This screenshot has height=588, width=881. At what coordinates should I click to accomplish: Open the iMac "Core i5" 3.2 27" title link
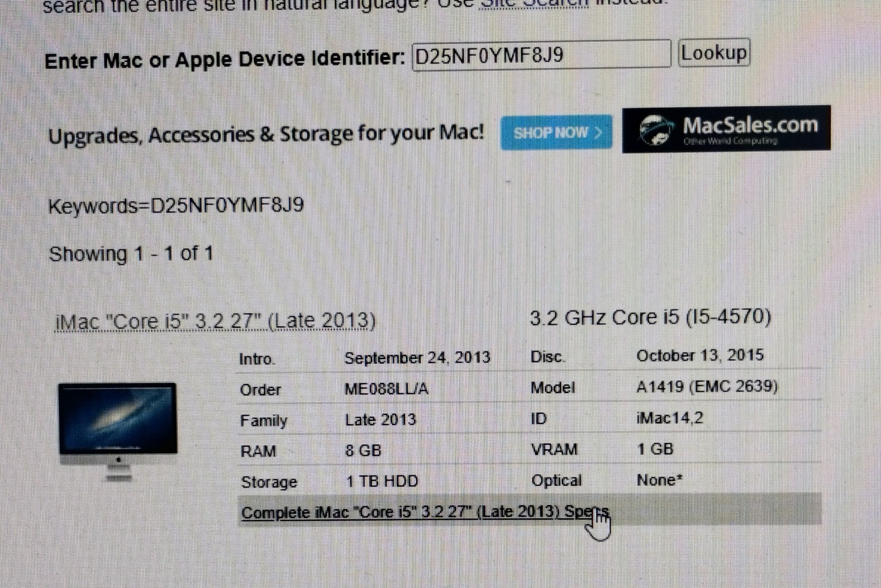[215, 321]
